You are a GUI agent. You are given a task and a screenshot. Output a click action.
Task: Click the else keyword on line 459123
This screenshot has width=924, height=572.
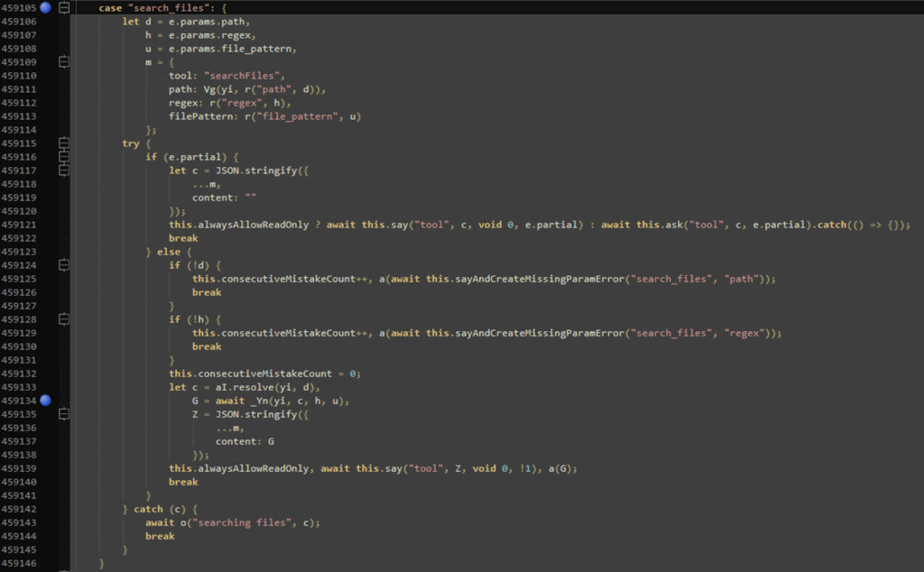tap(169, 252)
